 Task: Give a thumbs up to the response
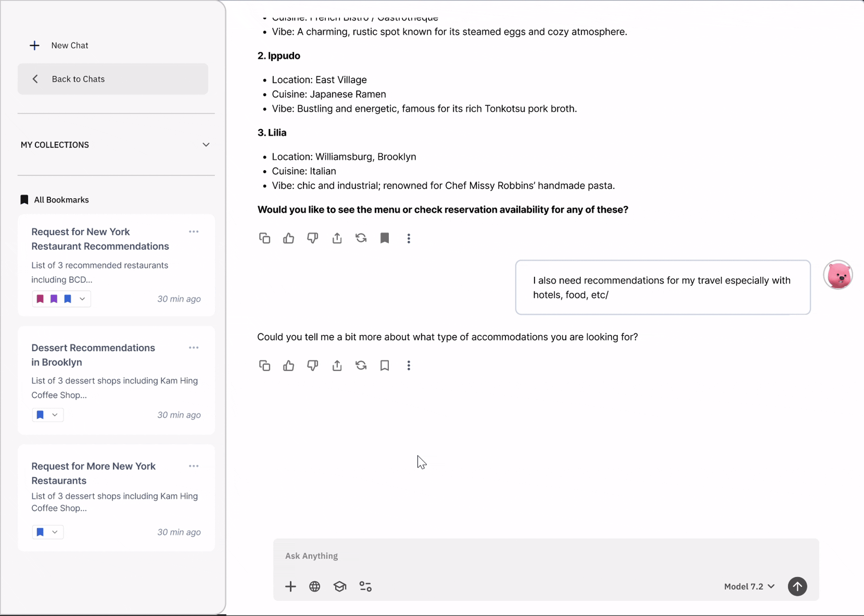coord(288,238)
